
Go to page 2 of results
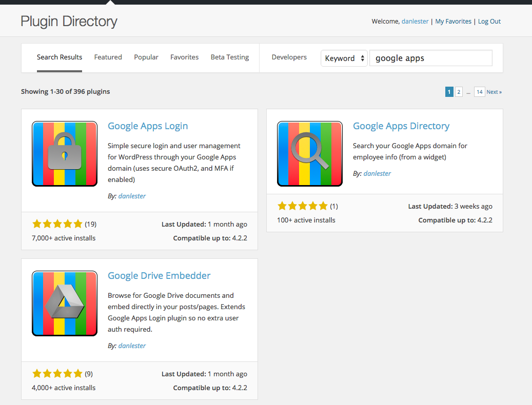(459, 92)
